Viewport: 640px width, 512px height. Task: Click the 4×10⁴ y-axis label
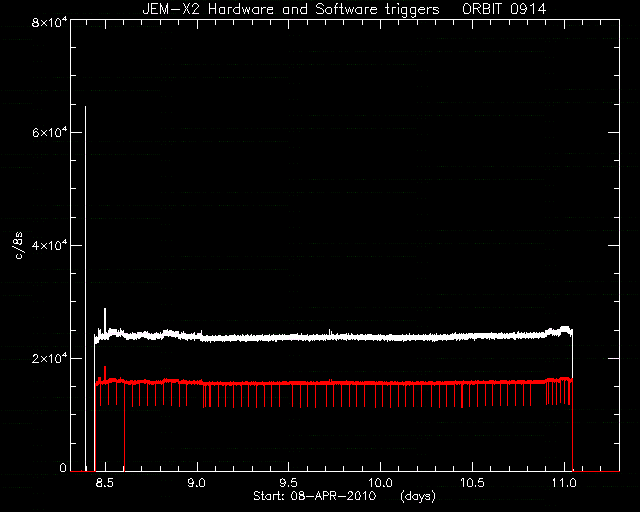coord(50,245)
